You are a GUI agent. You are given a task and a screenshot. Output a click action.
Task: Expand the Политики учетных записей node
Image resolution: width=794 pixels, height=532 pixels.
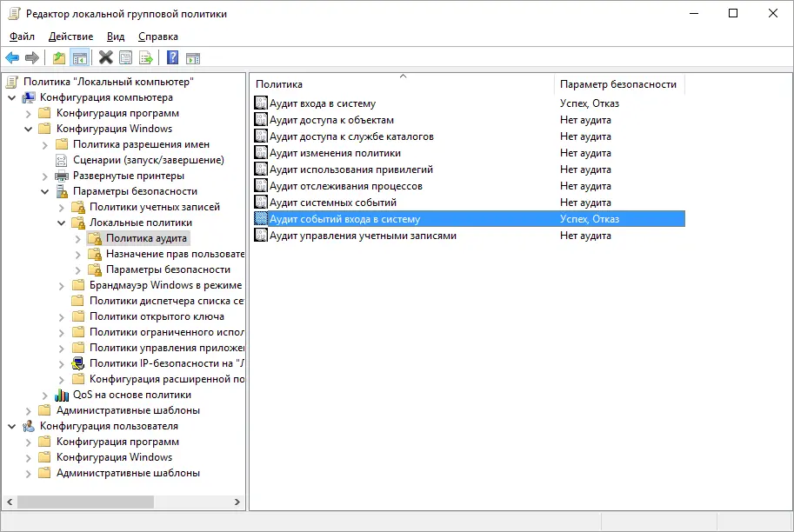[62, 208]
